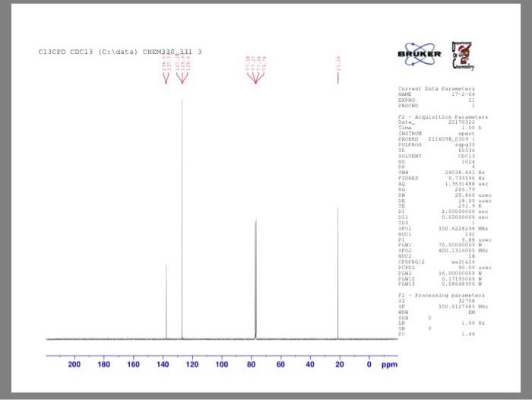Click the CPDPRG[2 value 'waltz16'
Image resolution: width=532 pixels, height=400 pixels.
[463, 262]
